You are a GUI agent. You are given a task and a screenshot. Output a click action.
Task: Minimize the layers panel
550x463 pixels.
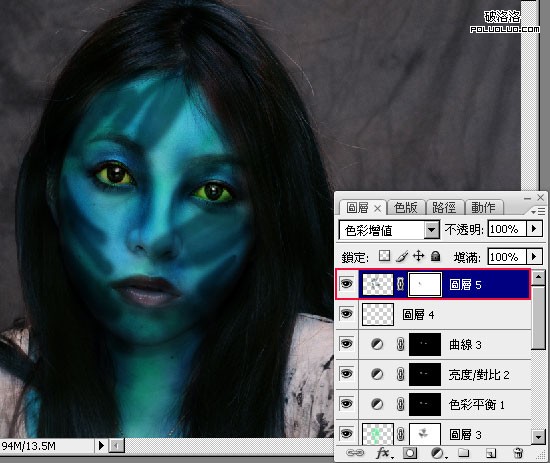point(528,198)
